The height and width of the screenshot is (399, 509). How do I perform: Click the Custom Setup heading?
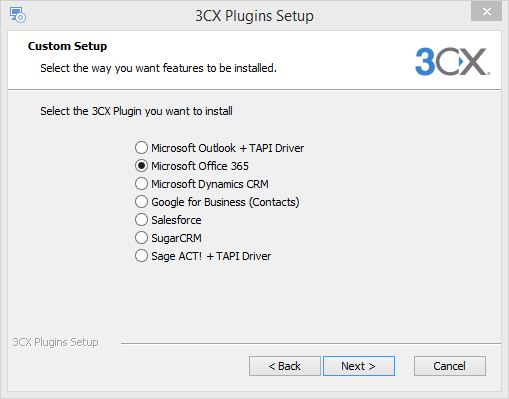pyautogui.click(x=67, y=46)
